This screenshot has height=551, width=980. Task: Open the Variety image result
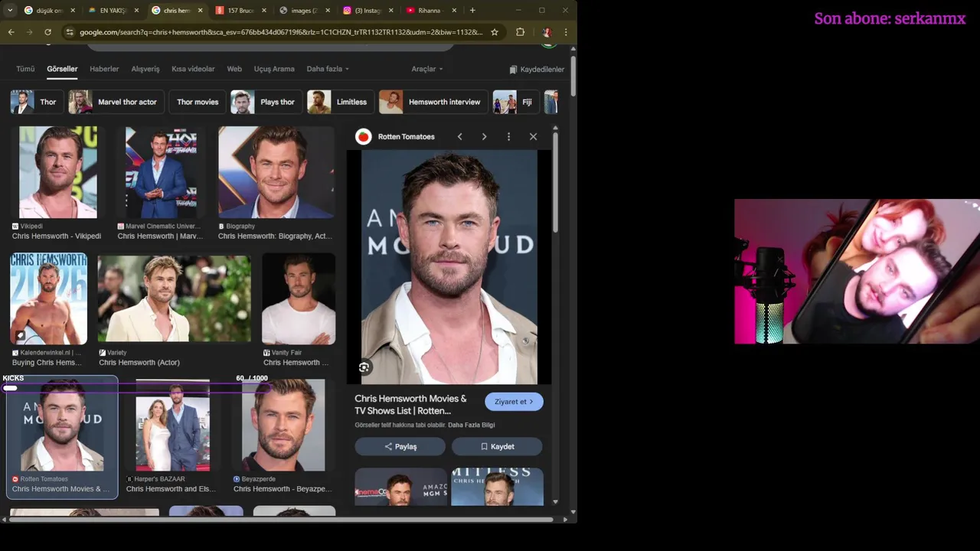174,298
